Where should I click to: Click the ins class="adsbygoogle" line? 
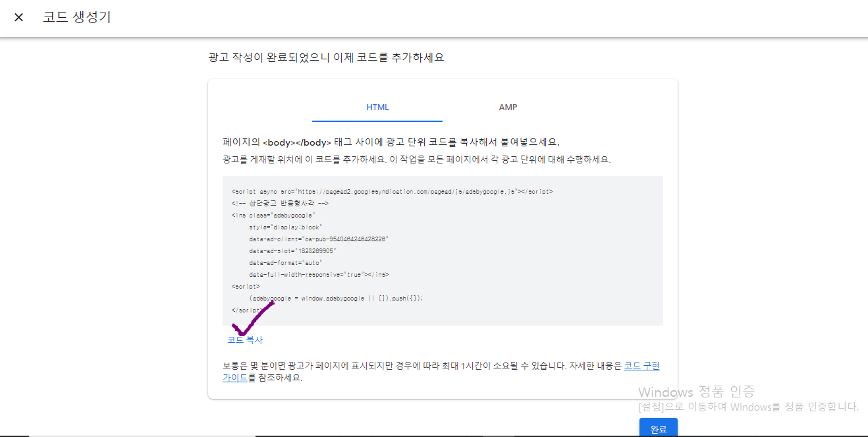coord(274,215)
